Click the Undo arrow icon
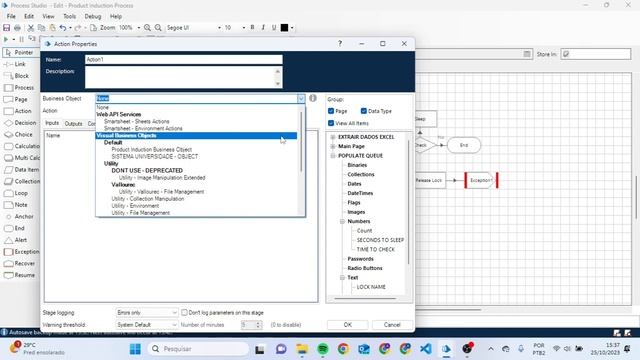This screenshot has height=360, width=640. tap(63, 28)
